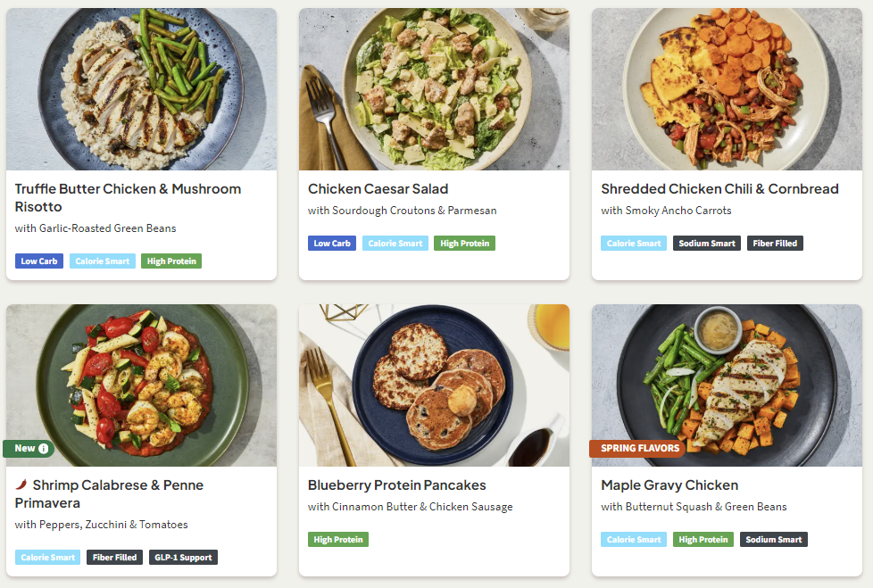Click High Protein tag on Truffle Butter Chicken
This screenshot has height=588, width=873.
click(x=171, y=261)
